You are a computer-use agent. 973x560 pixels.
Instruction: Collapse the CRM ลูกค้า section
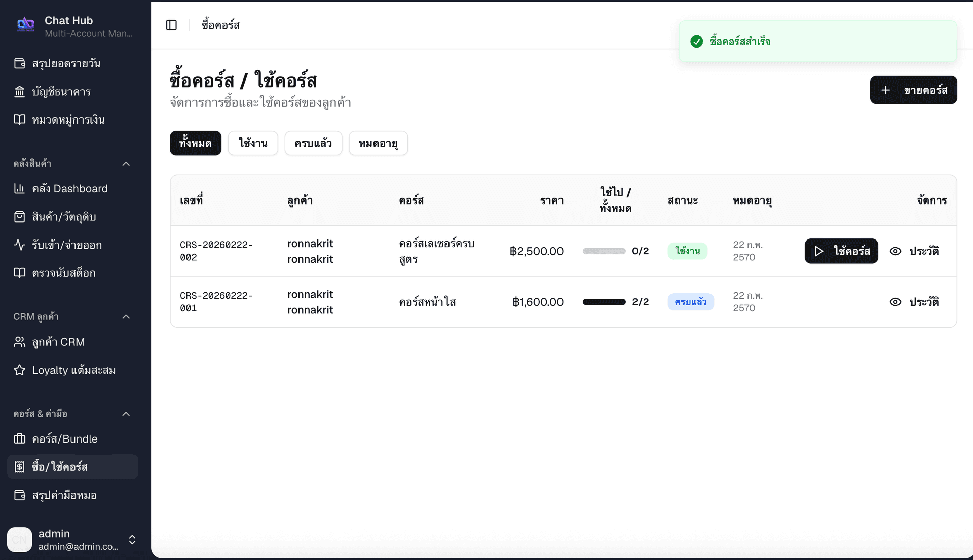[126, 316]
